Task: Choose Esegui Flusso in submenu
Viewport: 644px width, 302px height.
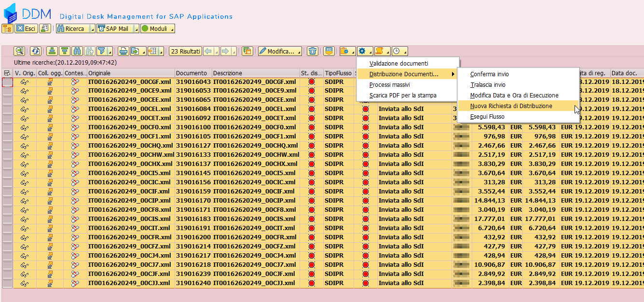Action: tap(518, 117)
